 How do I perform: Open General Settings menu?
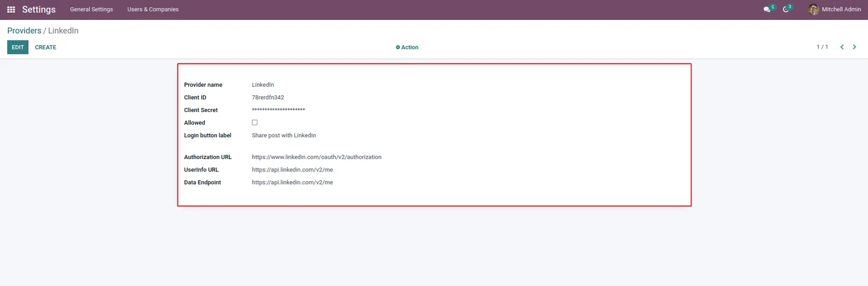click(91, 10)
